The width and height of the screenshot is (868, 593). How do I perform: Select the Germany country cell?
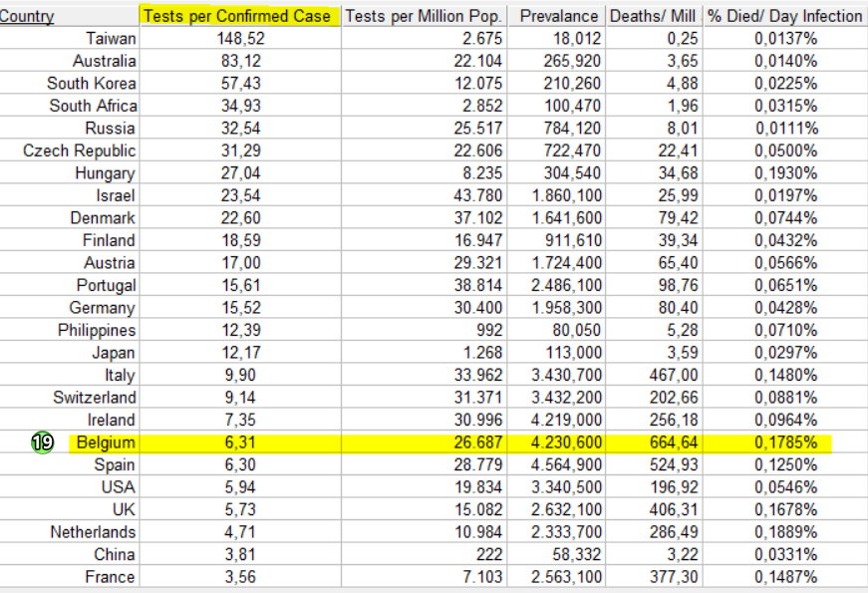[x=102, y=308]
